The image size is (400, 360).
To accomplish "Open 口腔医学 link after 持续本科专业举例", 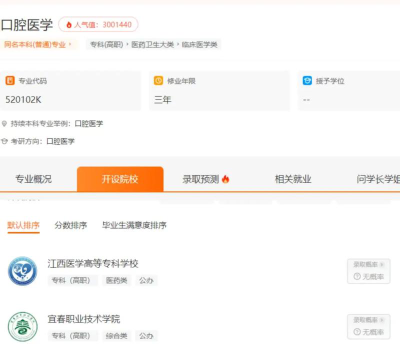I will click(x=89, y=124).
